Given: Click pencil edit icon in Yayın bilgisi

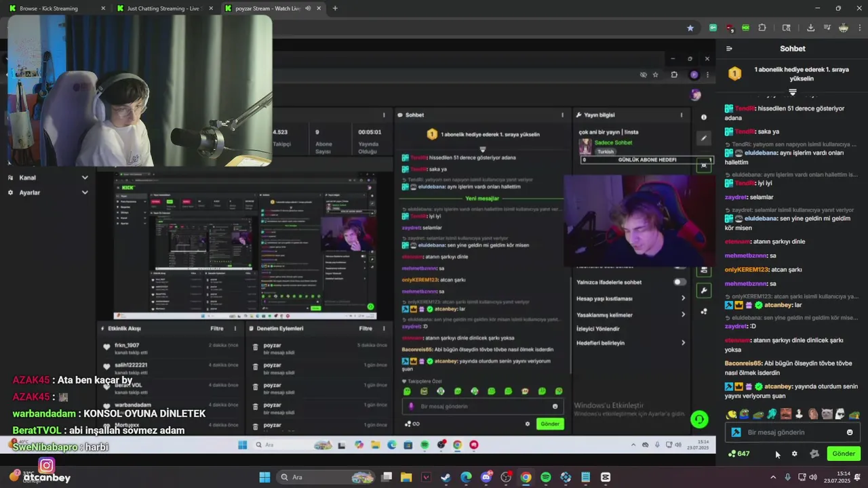Looking at the screenshot, I should pyautogui.click(x=704, y=138).
